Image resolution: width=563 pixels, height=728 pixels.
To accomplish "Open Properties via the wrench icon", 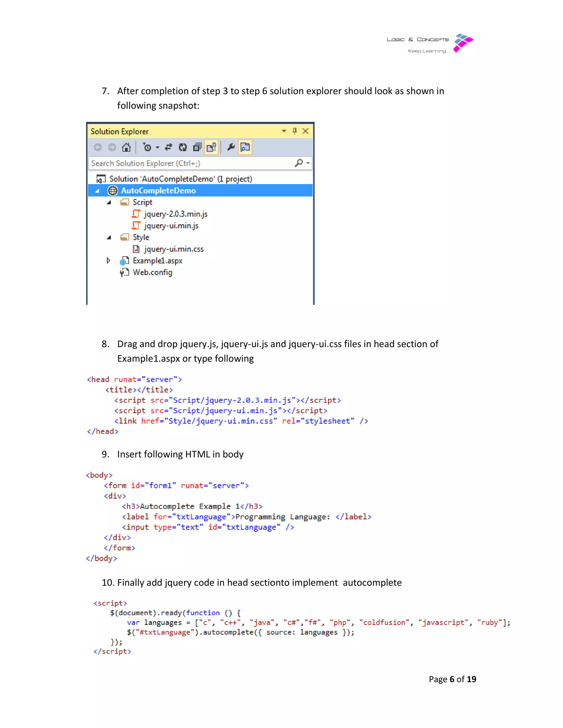I will [231, 147].
